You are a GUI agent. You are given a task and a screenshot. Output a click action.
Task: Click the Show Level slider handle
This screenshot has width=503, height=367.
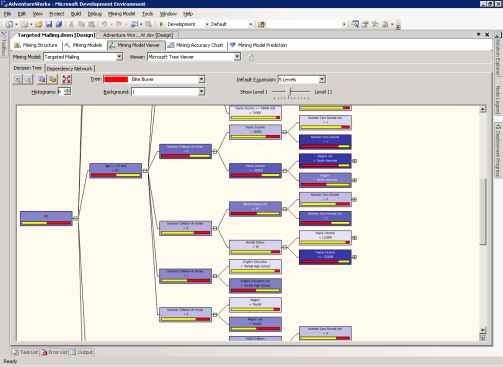coord(290,91)
